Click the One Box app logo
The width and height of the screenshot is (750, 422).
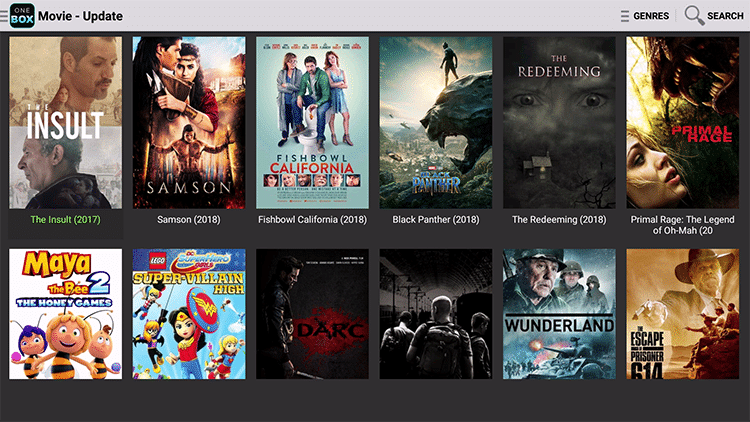(x=22, y=16)
